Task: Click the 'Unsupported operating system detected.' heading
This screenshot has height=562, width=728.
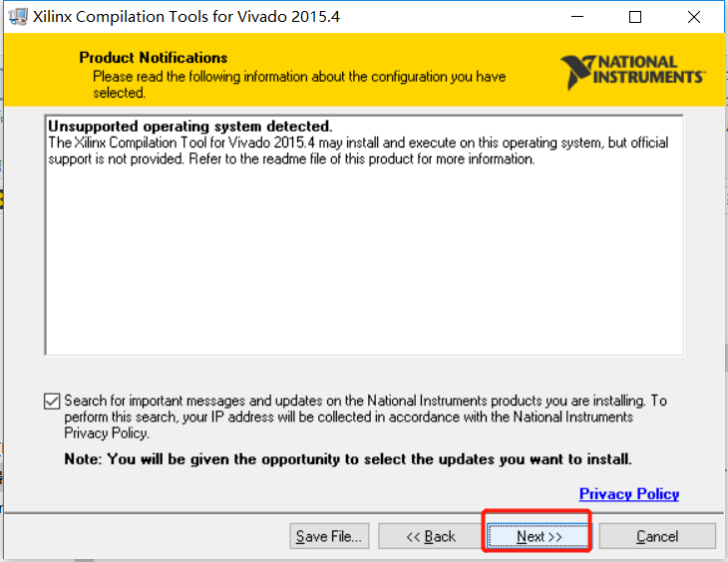Action: pyautogui.click(x=189, y=127)
